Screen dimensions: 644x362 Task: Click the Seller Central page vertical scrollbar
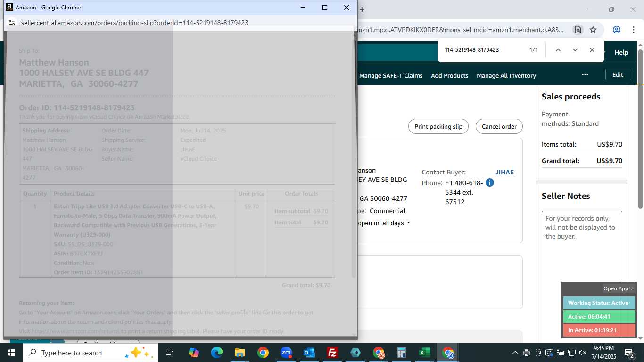[x=640, y=129]
